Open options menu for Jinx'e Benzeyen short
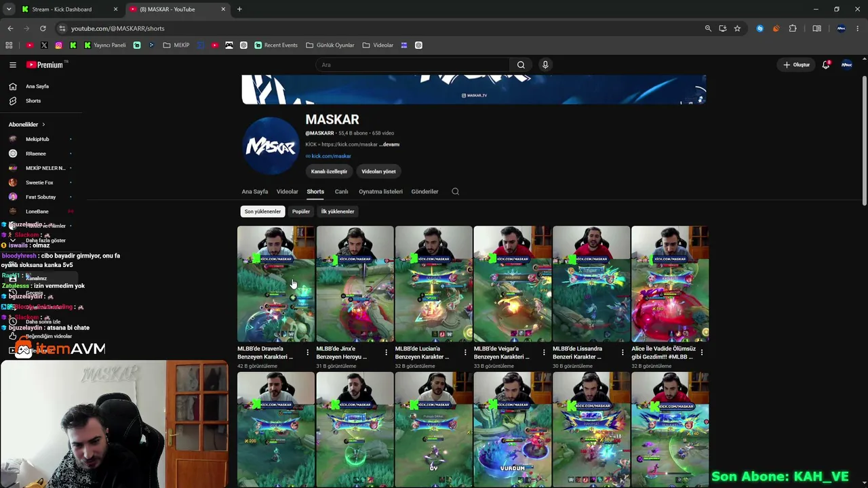Screen dimensions: 868x488 (x=387, y=352)
